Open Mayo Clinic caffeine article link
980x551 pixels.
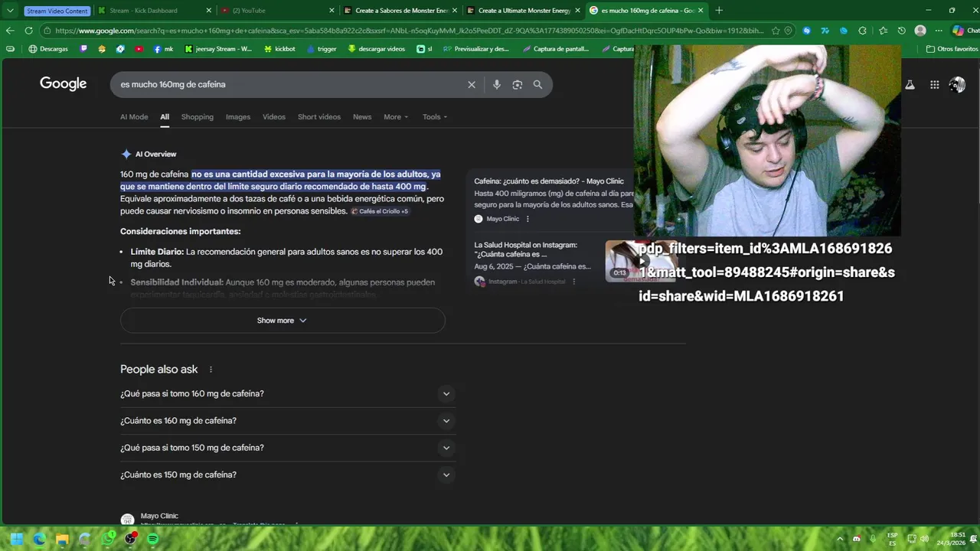549,181
